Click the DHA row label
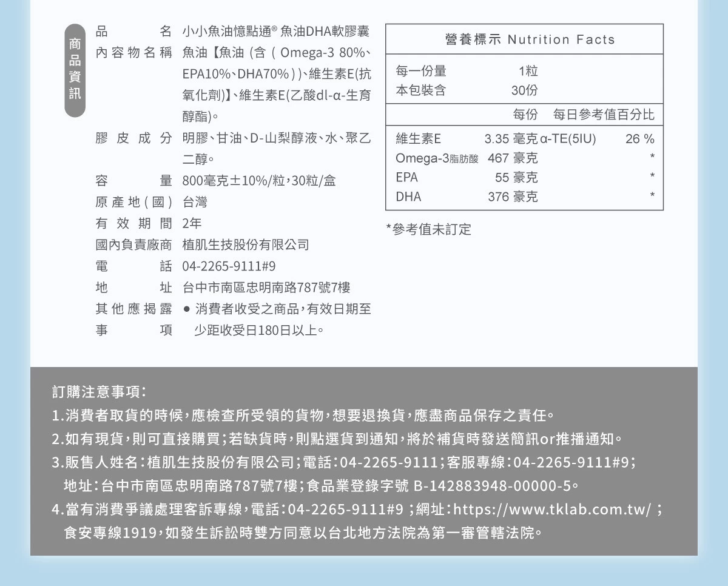This screenshot has width=728, height=586. pos(408,197)
